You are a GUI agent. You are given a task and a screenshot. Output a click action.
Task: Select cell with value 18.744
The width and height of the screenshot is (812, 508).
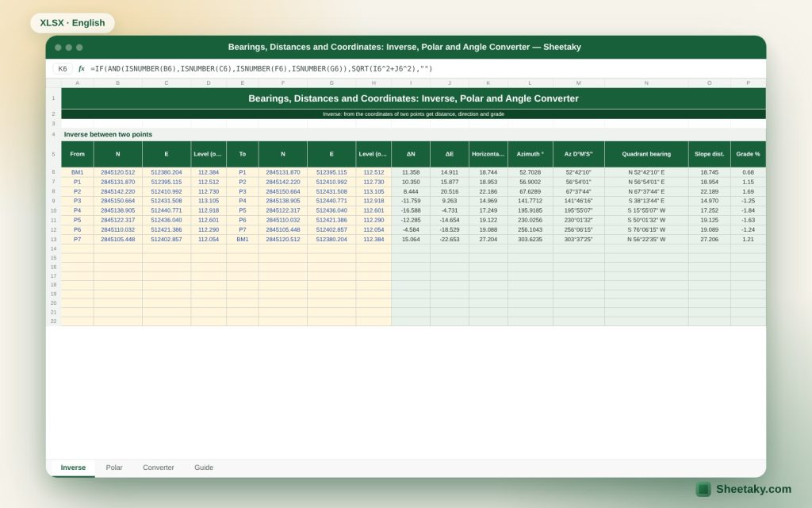(x=488, y=172)
